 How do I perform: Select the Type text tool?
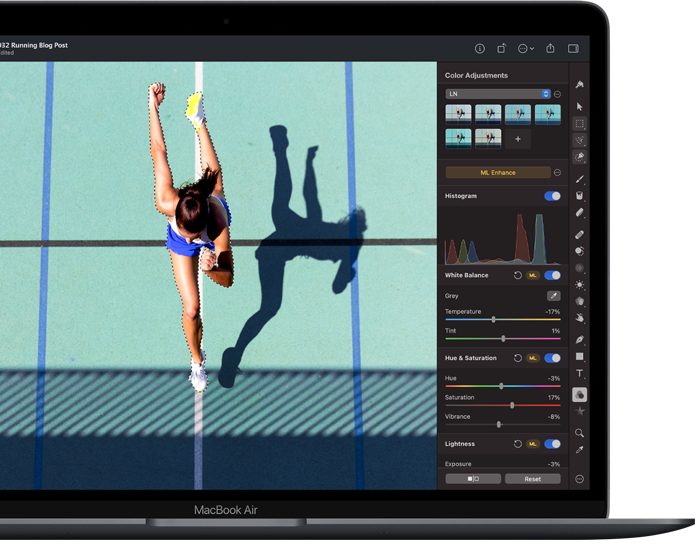580,374
